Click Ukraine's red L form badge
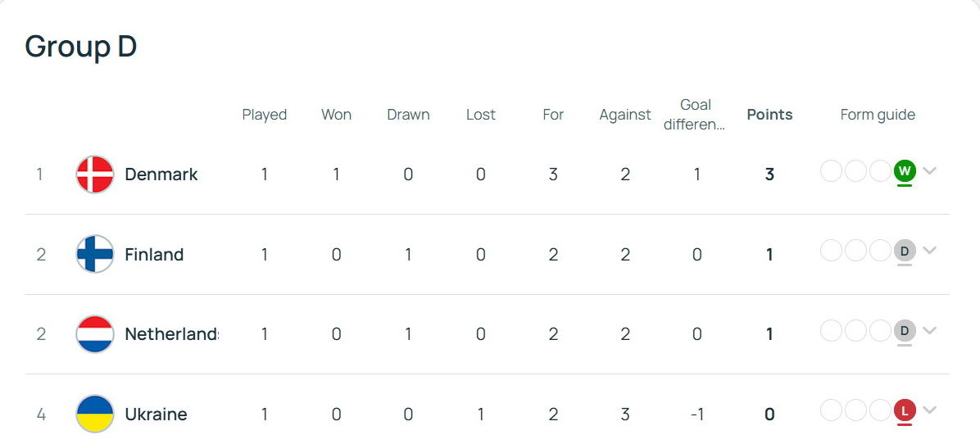Image resolution: width=980 pixels, height=444 pixels. 905,410
